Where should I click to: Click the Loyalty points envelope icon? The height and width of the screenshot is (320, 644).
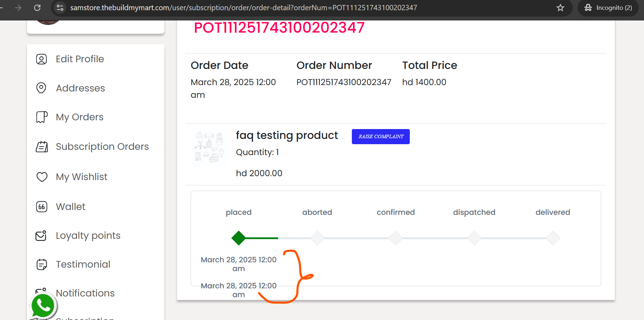41,235
